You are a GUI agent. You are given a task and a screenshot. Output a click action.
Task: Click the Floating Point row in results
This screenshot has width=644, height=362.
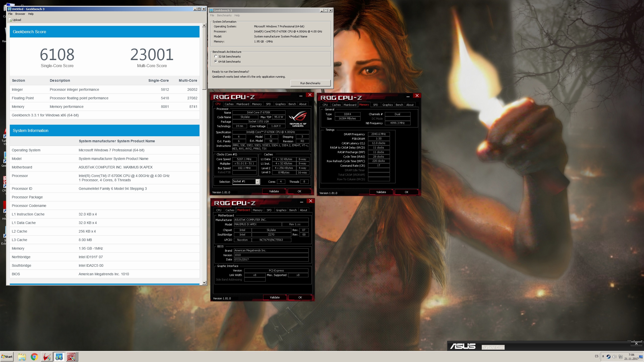(105, 98)
